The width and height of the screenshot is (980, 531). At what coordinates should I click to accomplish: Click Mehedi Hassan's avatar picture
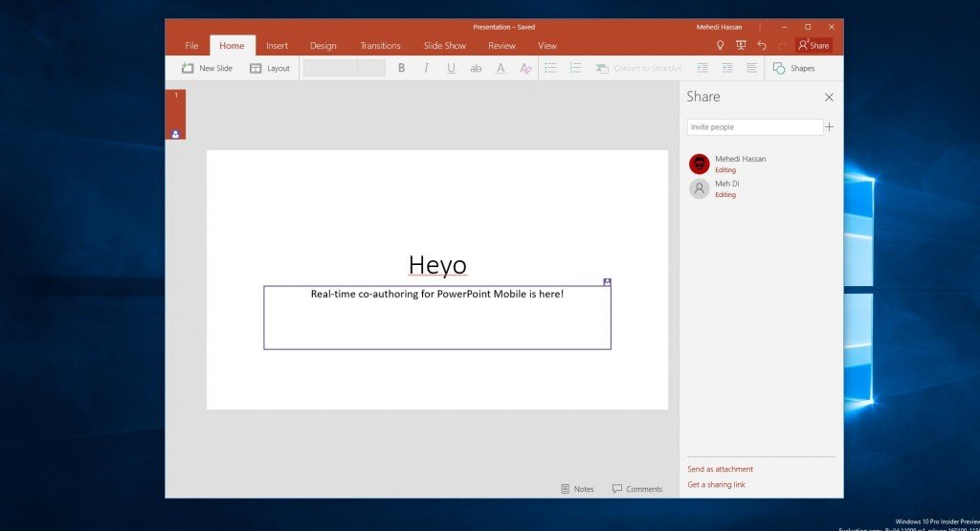click(699, 165)
